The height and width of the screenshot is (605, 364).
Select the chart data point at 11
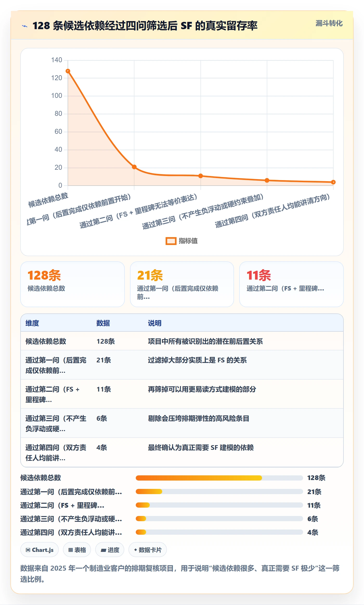[200, 176]
